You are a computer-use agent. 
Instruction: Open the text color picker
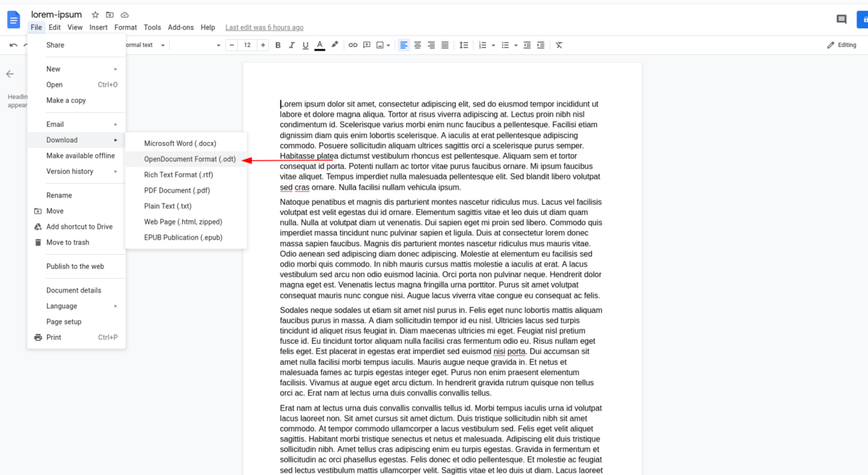pos(320,45)
